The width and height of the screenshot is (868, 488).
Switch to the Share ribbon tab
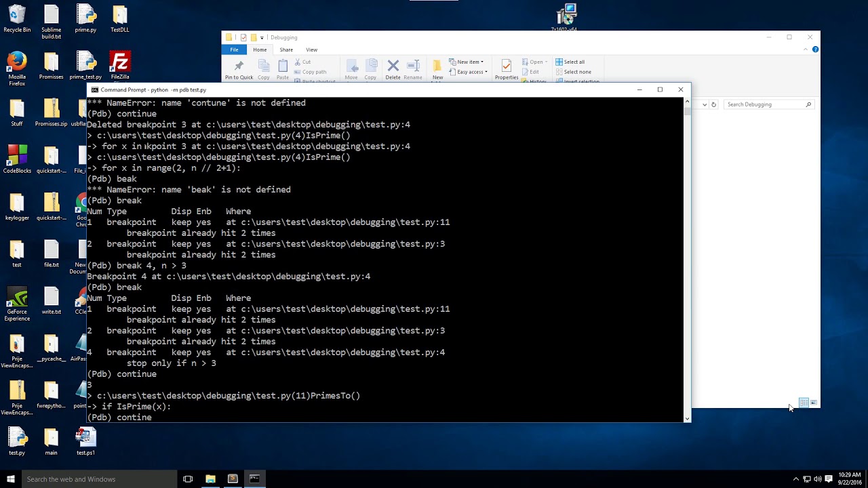[x=286, y=49]
